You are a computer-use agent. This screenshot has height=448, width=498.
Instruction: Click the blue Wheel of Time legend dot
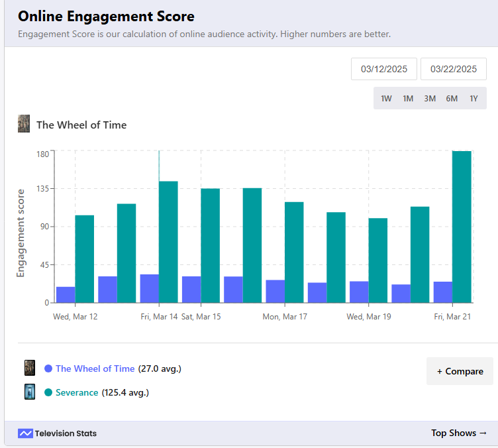coord(48,368)
